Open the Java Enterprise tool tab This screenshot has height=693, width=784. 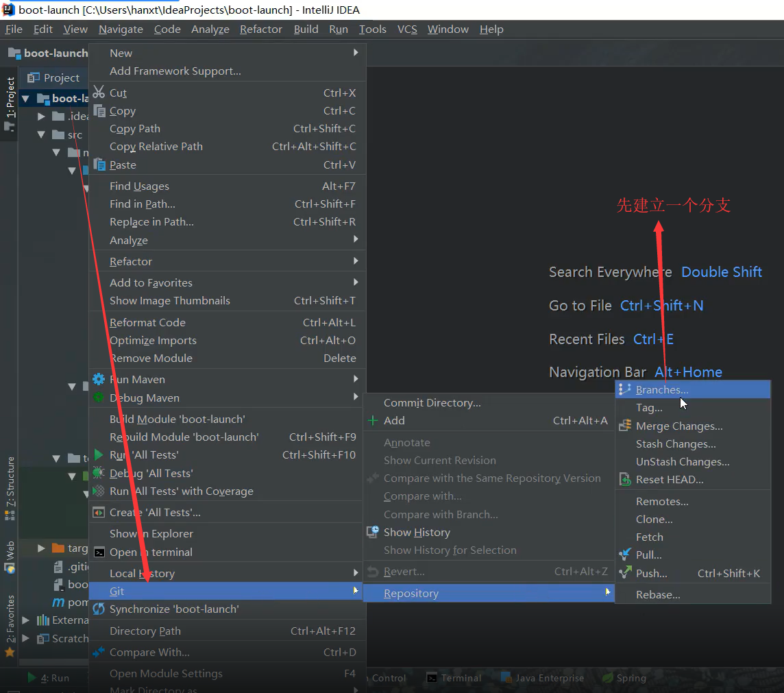click(543, 677)
